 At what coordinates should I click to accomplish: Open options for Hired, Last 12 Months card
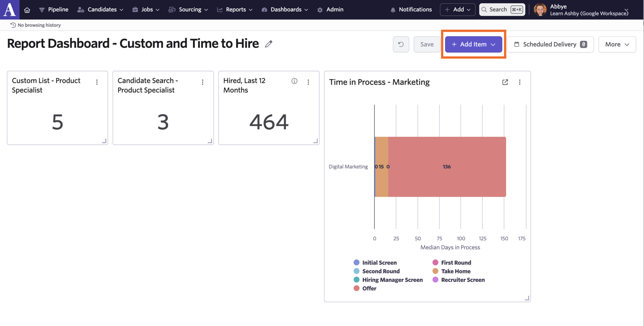[309, 82]
